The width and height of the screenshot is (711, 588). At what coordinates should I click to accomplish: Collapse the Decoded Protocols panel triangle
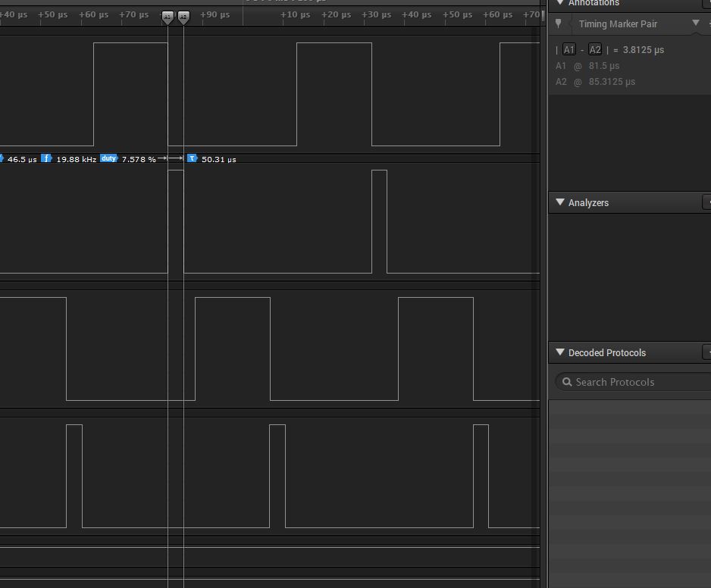(x=560, y=352)
